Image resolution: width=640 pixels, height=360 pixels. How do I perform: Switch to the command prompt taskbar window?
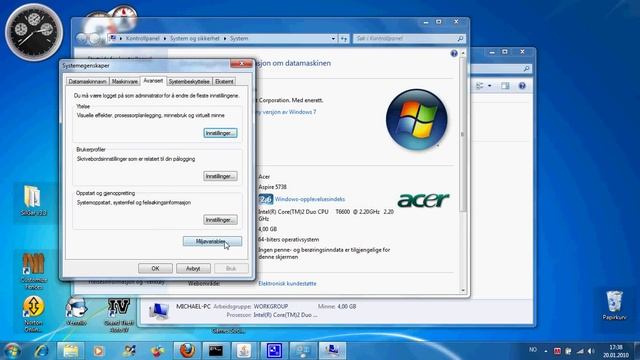click(216, 351)
